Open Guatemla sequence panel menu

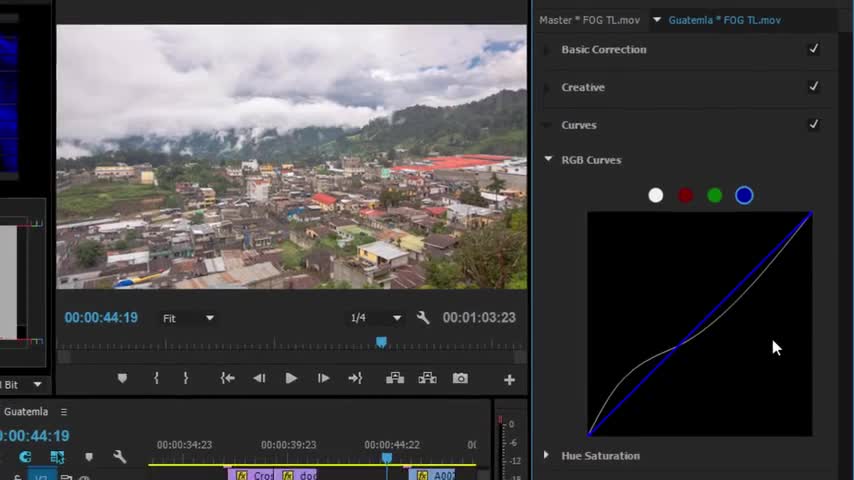pyautogui.click(x=64, y=412)
